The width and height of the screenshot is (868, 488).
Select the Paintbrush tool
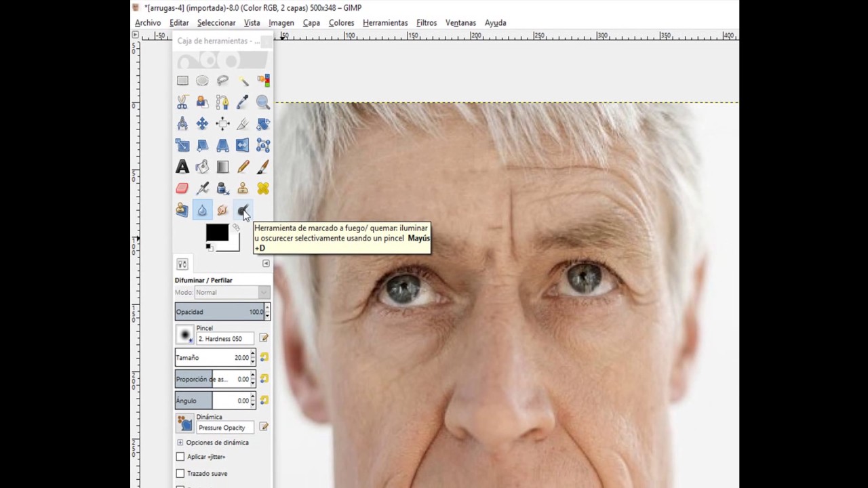pyautogui.click(x=263, y=167)
